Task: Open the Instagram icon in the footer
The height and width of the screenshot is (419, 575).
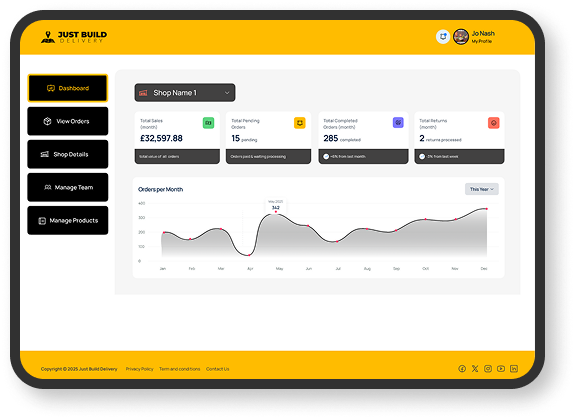Action: pyautogui.click(x=488, y=369)
